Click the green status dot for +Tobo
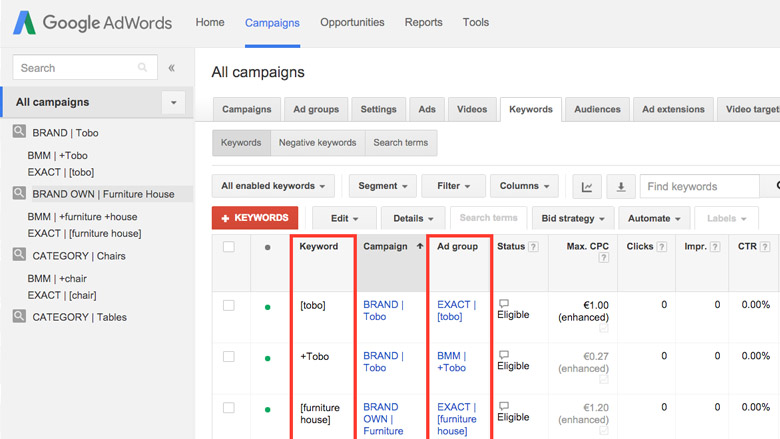The width and height of the screenshot is (780, 439). pos(268,358)
